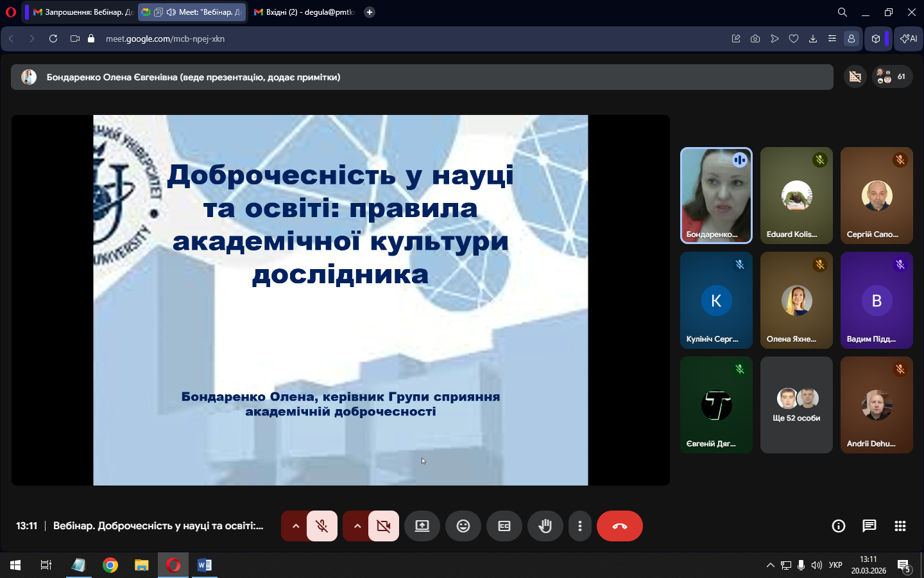Click the Ще 52 особи tile
924x578 pixels.
(796, 405)
